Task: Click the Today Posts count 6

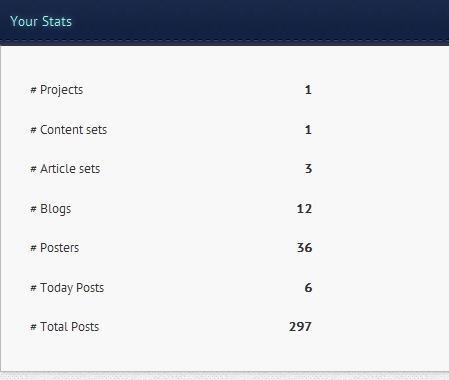Action: click(308, 288)
